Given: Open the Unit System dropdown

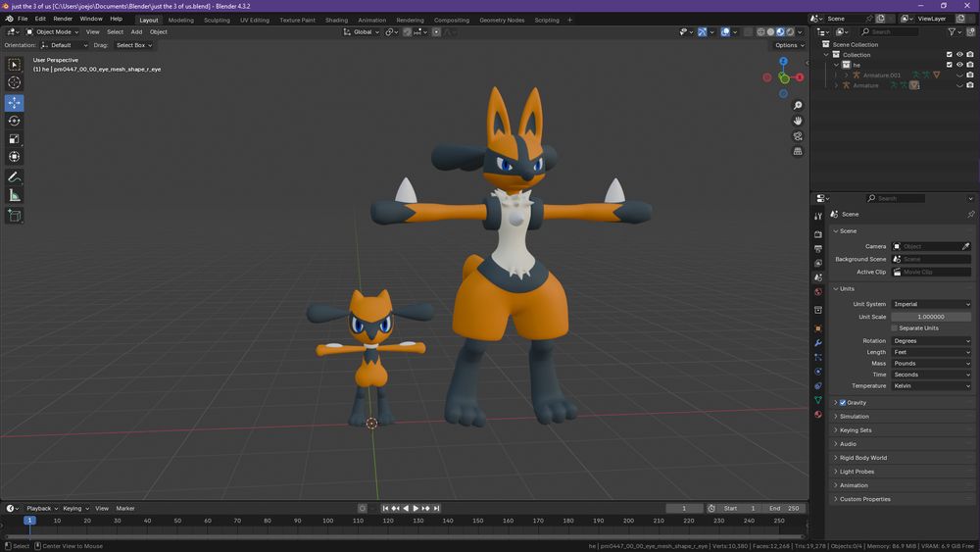Looking at the screenshot, I should tap(931, 304).
